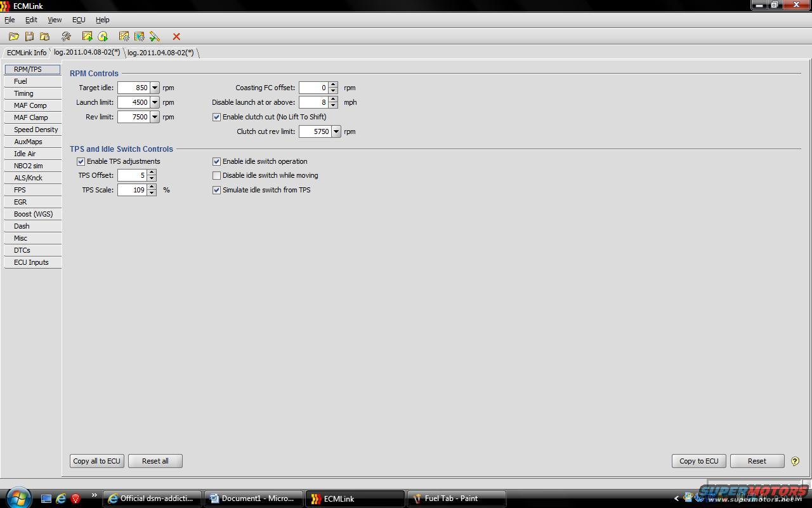
Task: Select the ALS/Knck side tab
Action: pos(33,178)
